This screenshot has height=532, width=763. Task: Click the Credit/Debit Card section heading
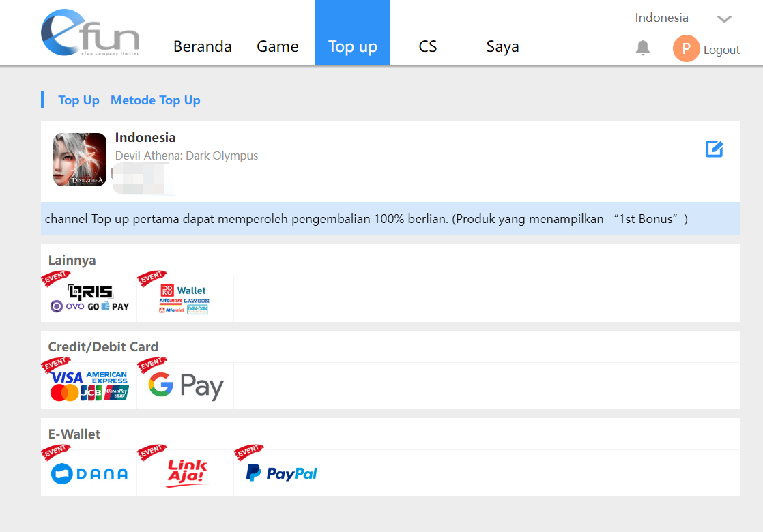coord(103,346)
